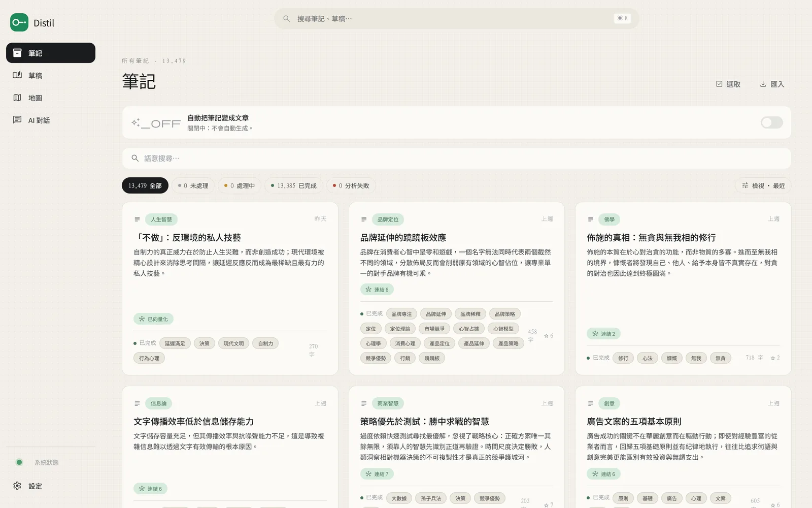812x508 pixels.
Task: Click 連結 6 badge on 文字傳播 card
Action: pos(150,489)
